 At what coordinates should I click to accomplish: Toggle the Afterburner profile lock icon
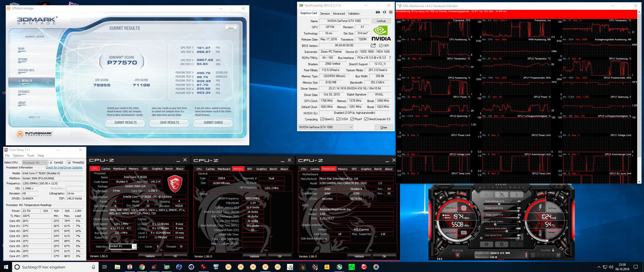553,250
